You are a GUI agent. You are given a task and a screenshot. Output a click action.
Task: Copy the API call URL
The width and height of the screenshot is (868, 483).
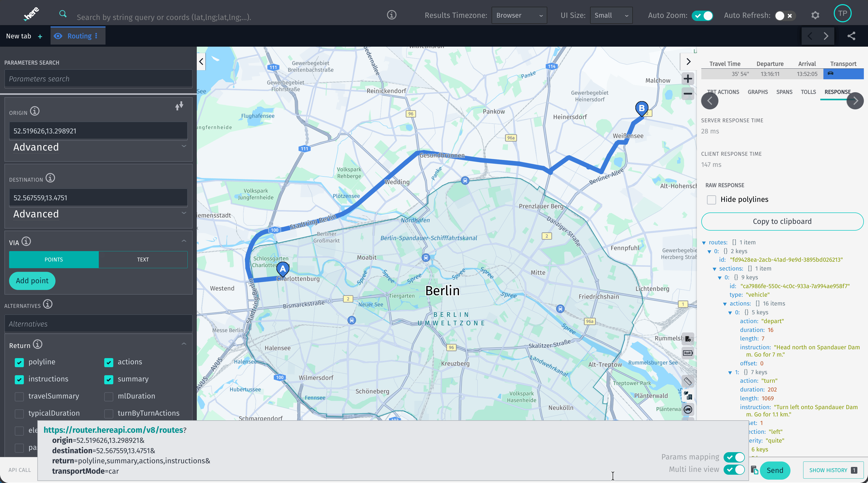754,470
